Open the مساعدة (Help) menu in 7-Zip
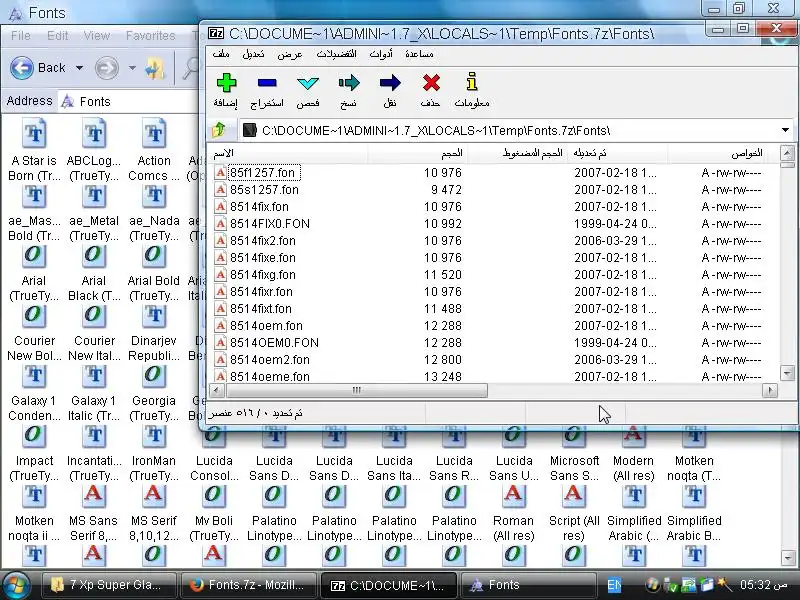This screenshot has width=800, height=600. [419, 54]
